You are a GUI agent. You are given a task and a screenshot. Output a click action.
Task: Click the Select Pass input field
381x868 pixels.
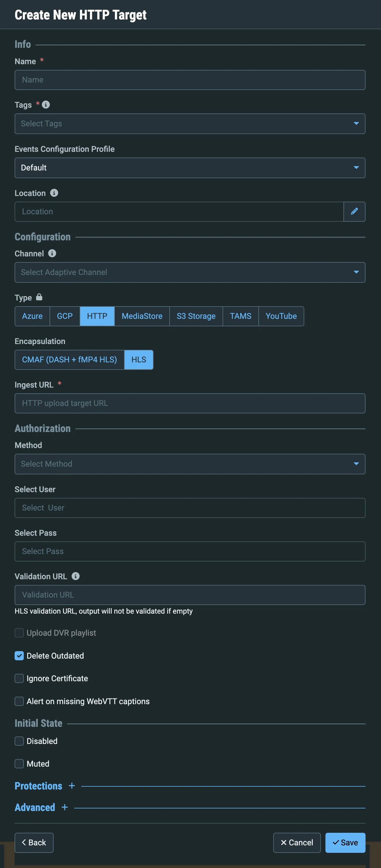pos(190,551)
